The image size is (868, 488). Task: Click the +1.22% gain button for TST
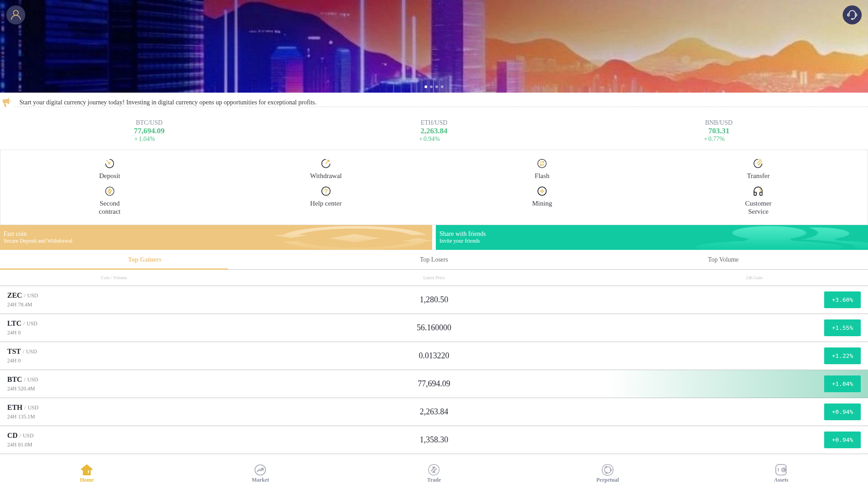coord(842,356)
